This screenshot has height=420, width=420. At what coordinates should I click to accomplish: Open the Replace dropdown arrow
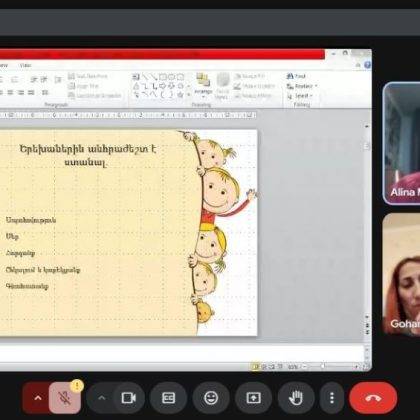point(316,86)
